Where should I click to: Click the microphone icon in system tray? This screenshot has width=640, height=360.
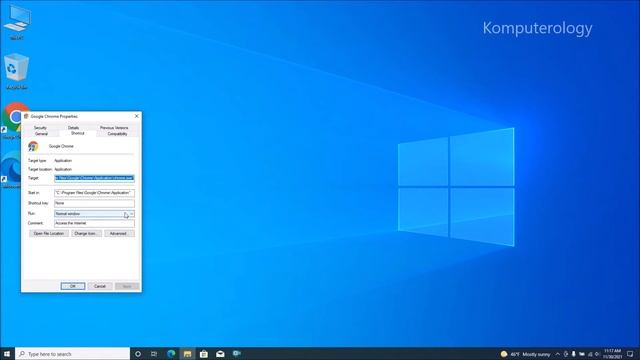(x=573, y=354)
